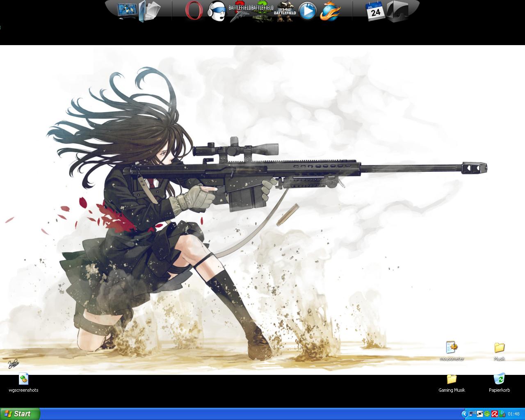
Task: Launch Battlefield 2 Special Forces helicopter icon
Action: tap(262, 11)
